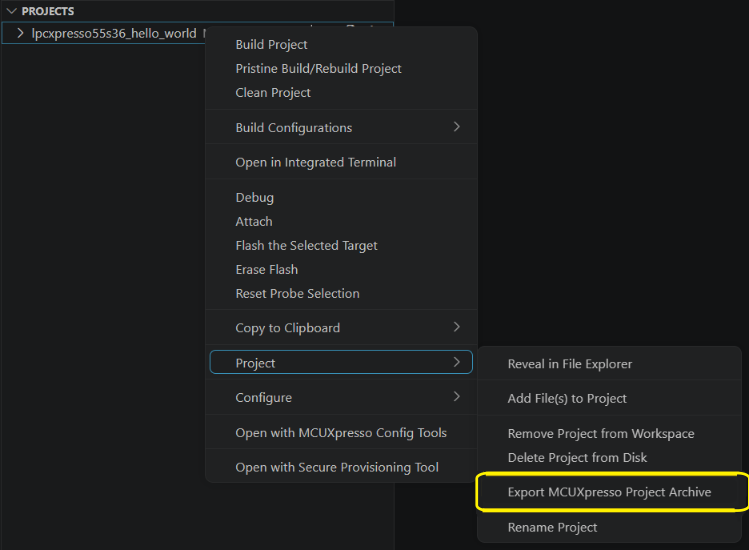Click Reveal in File Explorer
This screenshot has height=550, width=749.
click(610, 364)
